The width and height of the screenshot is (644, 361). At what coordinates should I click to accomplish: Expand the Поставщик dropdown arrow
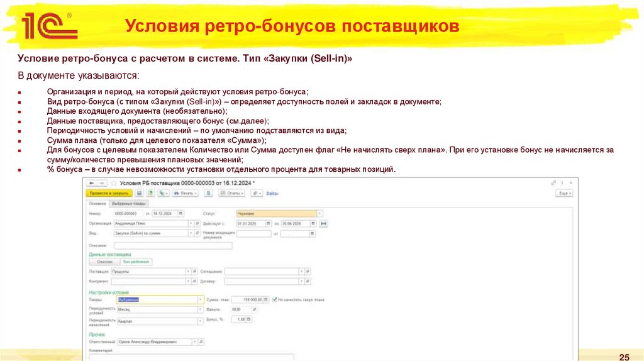click(x=187, y=272)
